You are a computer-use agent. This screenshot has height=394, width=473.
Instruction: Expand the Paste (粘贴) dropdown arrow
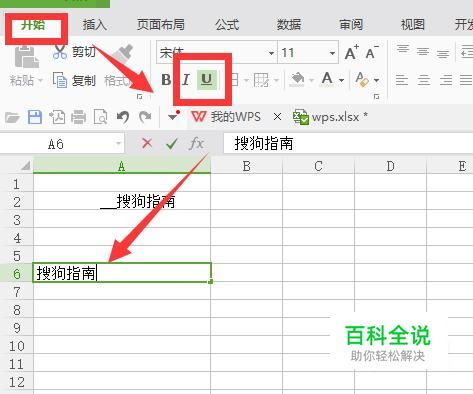point(40,80)
